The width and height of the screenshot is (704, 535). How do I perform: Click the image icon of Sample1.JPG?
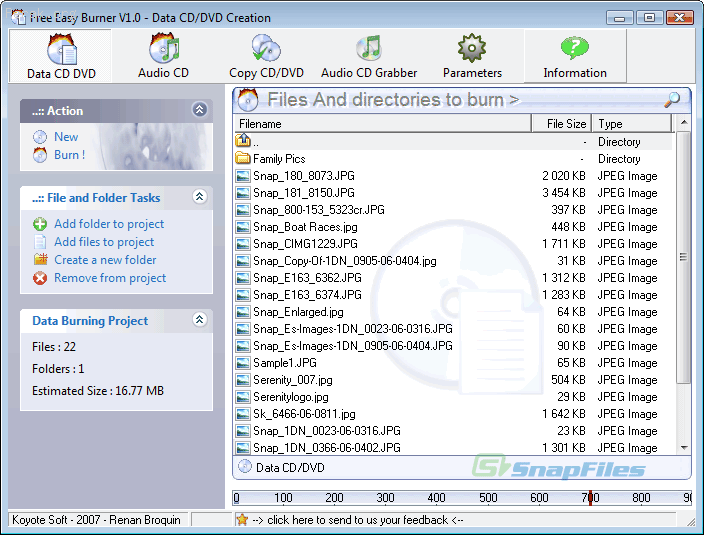[x=243, y=363]
